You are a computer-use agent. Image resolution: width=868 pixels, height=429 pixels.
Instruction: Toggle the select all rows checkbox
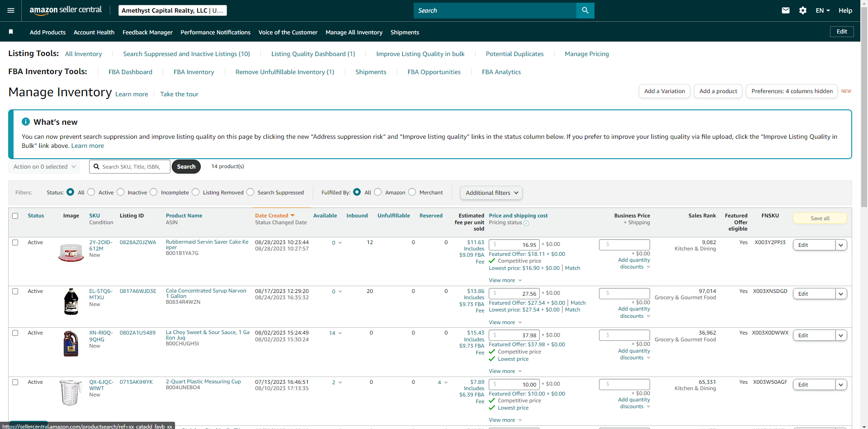(x=15, y=216)
